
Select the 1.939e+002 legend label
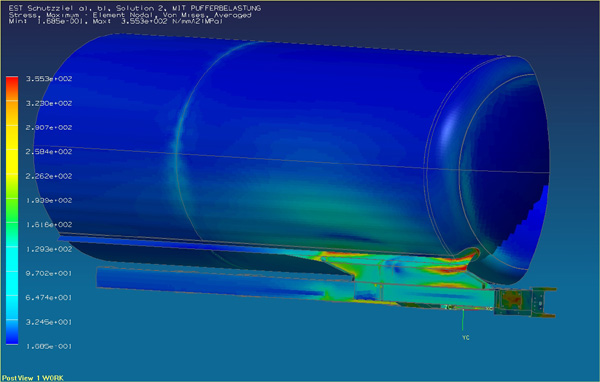pyautogui.click(x=49, y=201)
